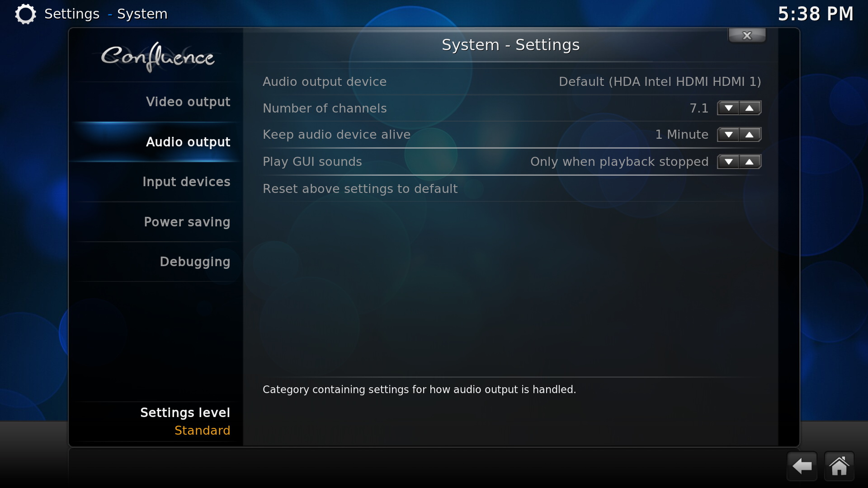868x488 pixels.
Task: Click the home icon button
Action: point(839,466)
